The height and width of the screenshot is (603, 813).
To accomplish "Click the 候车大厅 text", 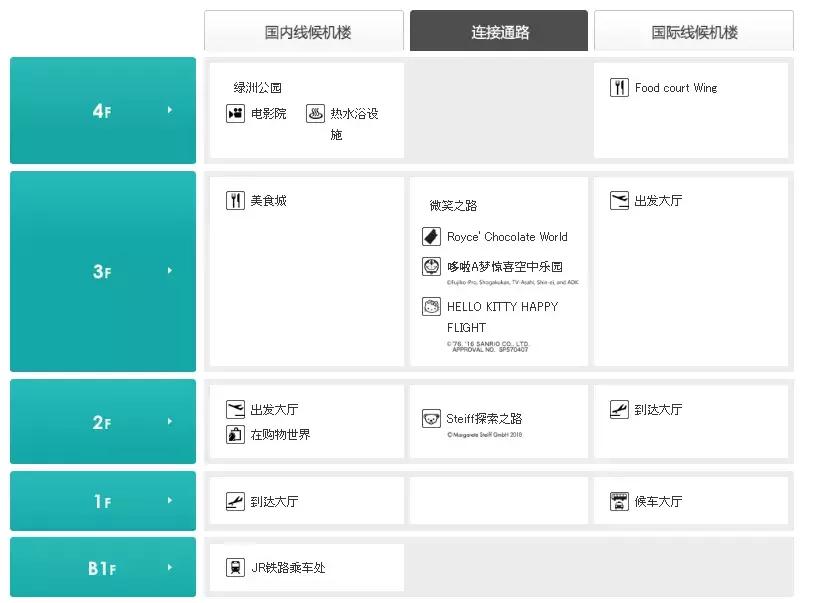I will coord(658,501).
